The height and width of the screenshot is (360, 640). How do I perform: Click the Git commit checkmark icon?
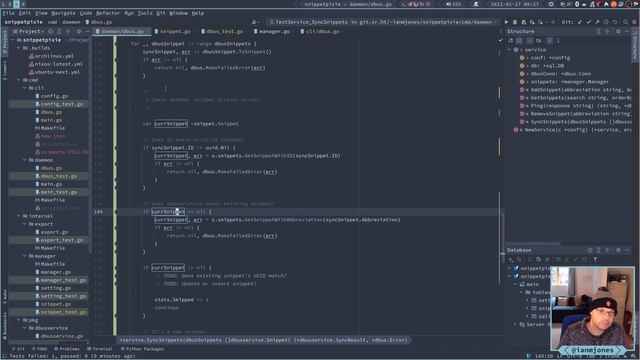[589, 22]
